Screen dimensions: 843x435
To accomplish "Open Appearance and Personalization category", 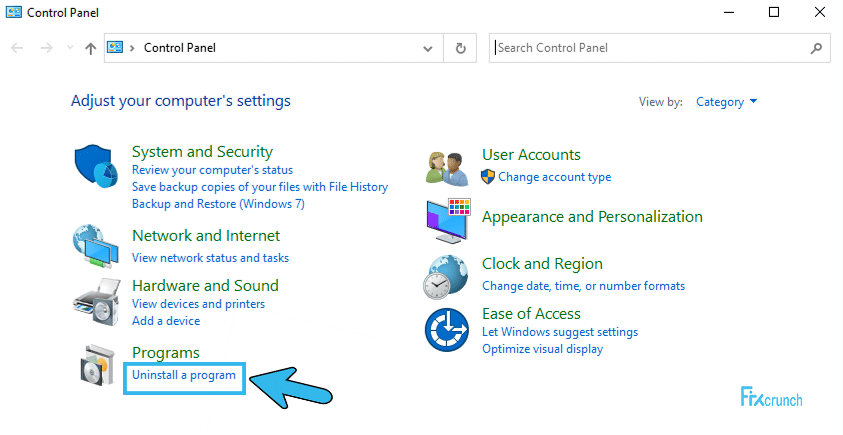I will [592, 217].
